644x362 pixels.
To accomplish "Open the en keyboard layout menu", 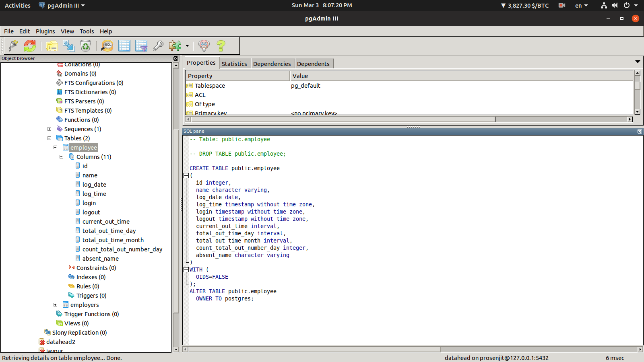I will click(581, 6).
